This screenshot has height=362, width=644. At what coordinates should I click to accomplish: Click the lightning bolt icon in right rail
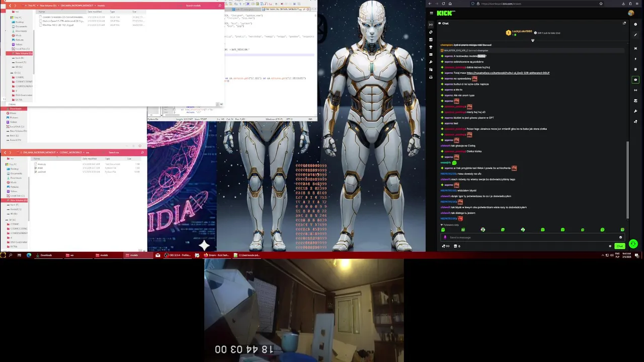[635, 59]
